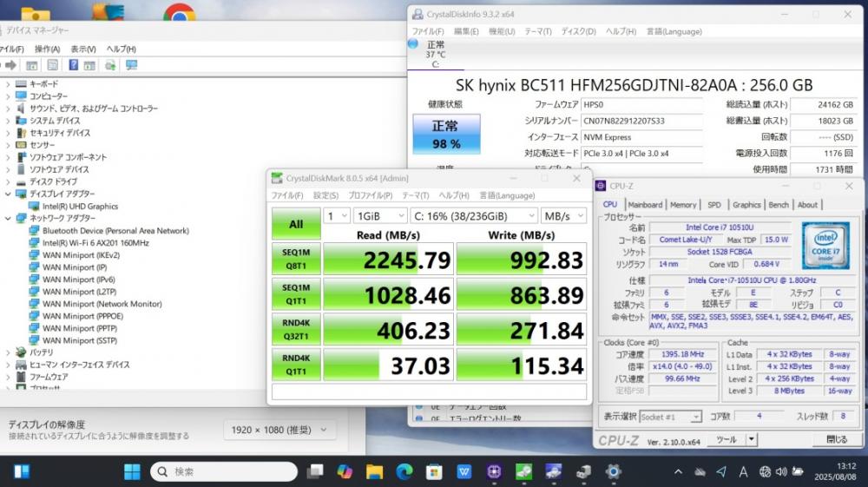868x487 pixels.
Task: Switch to the Memory tab in CPU-Z
Action: click(x=683, y=205)
